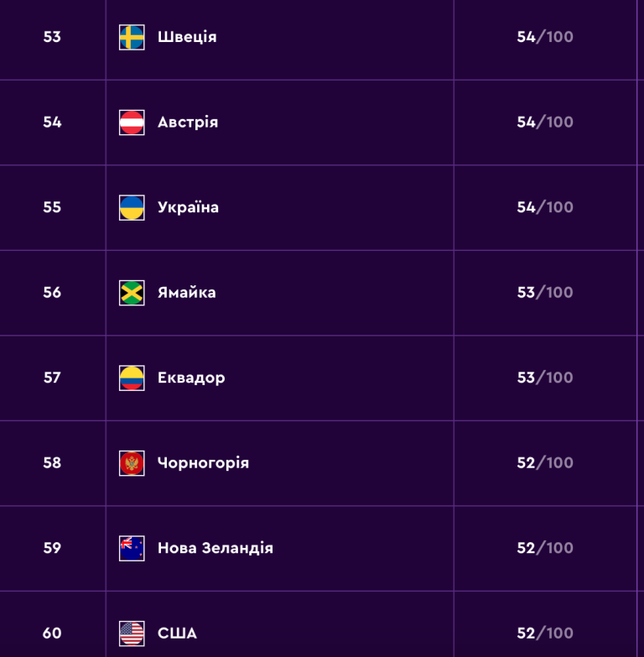Select country name Еквадор

(x=191, y=378)
